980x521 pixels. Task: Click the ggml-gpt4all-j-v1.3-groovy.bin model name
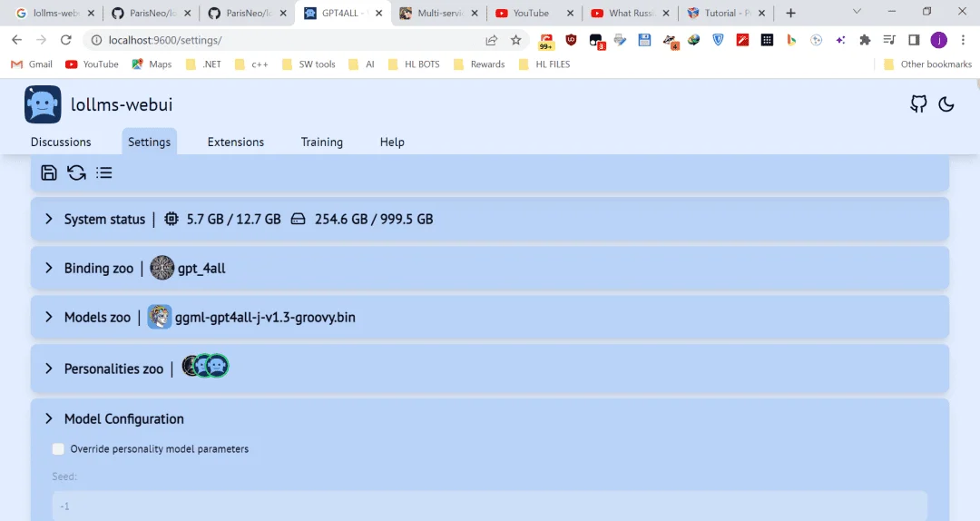point(265,317)
